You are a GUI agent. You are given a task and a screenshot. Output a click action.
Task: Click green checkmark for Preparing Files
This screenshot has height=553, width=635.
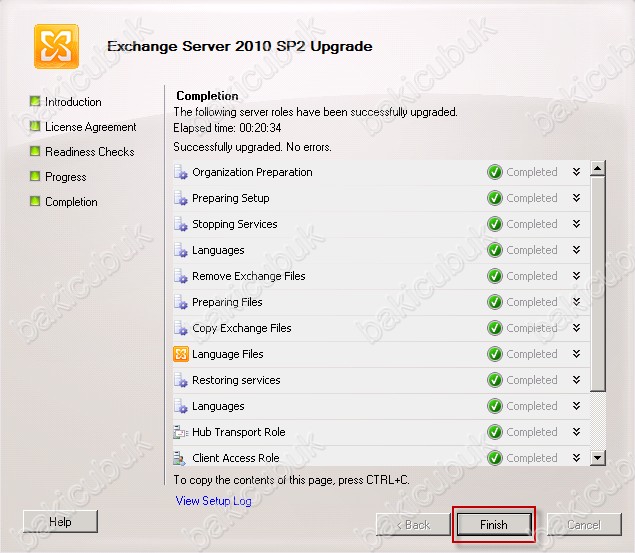pyautogui.click(x=494, y=302)
